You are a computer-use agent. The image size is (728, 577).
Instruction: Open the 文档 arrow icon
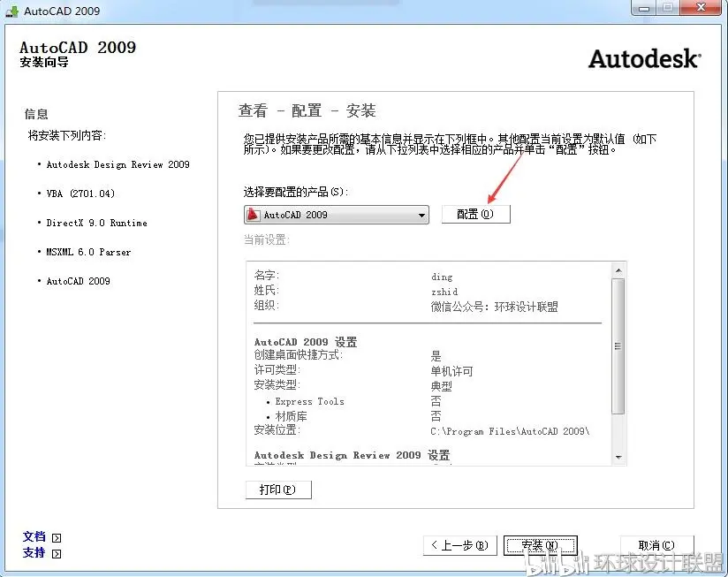tap(57, 538)
